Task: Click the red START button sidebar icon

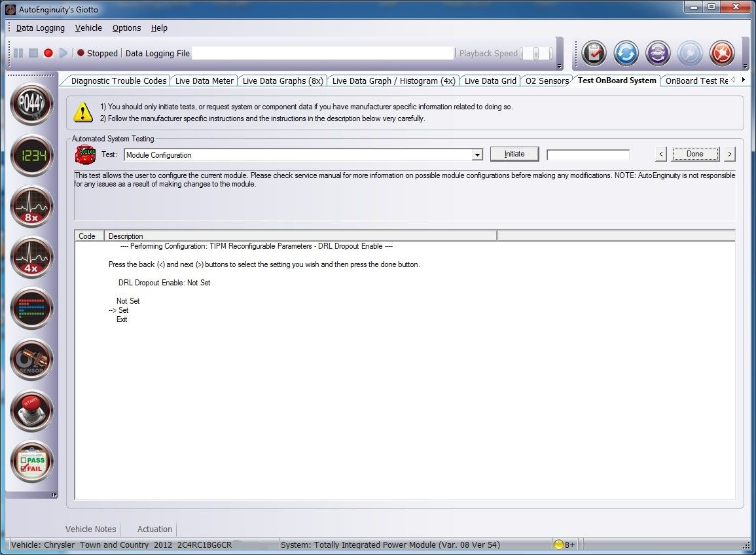Action: pos(32,411)
